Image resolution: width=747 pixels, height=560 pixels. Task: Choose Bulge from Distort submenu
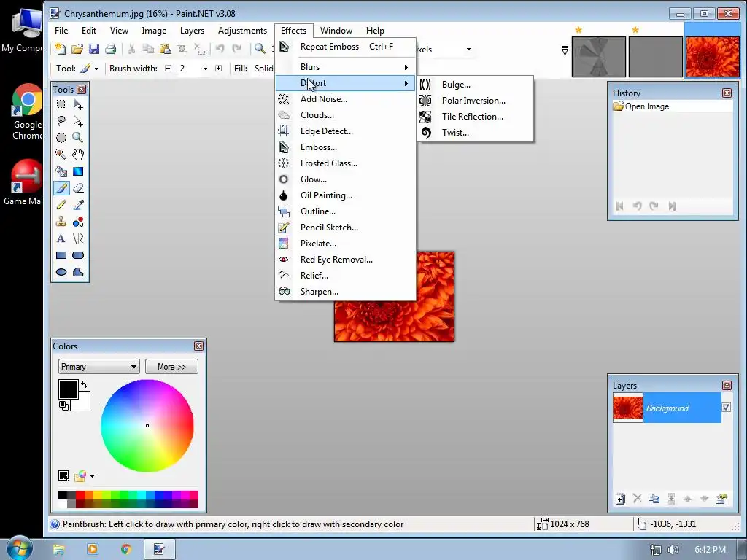475,85
